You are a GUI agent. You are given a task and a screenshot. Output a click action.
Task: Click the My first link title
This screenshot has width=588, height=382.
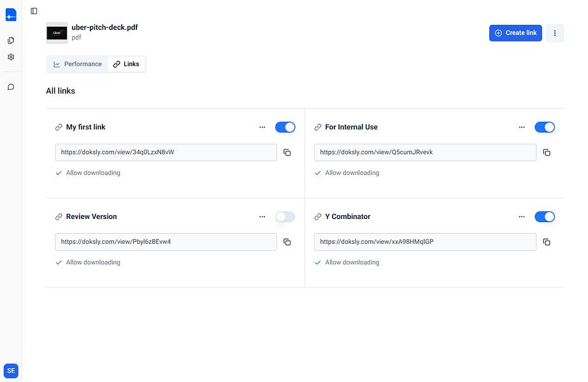coord(85,127)
